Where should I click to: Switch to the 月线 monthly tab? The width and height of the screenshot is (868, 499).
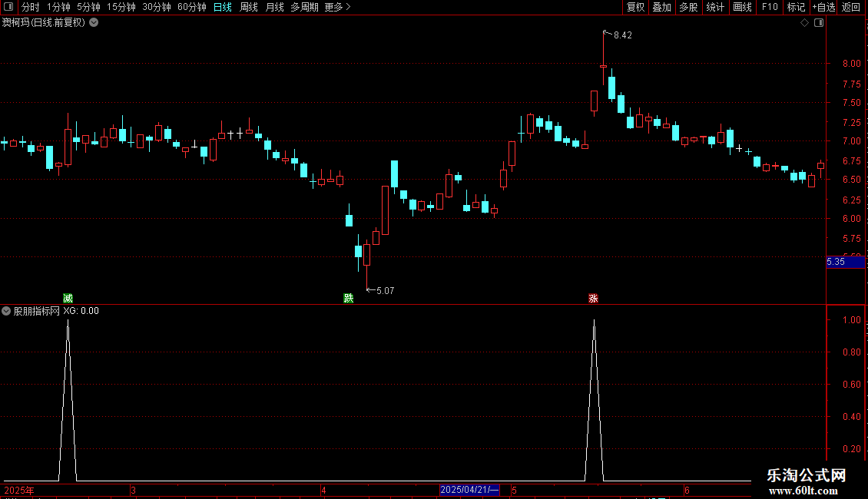coord(274,7)
